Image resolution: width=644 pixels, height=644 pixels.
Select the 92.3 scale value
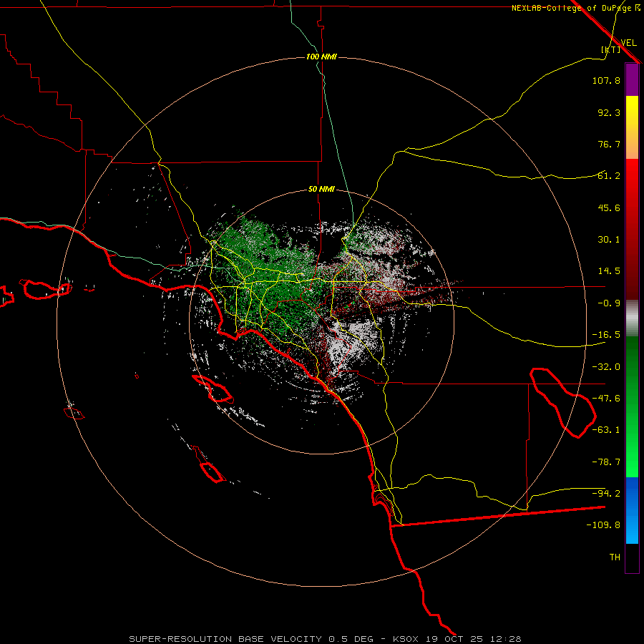(x=609, y=112)
